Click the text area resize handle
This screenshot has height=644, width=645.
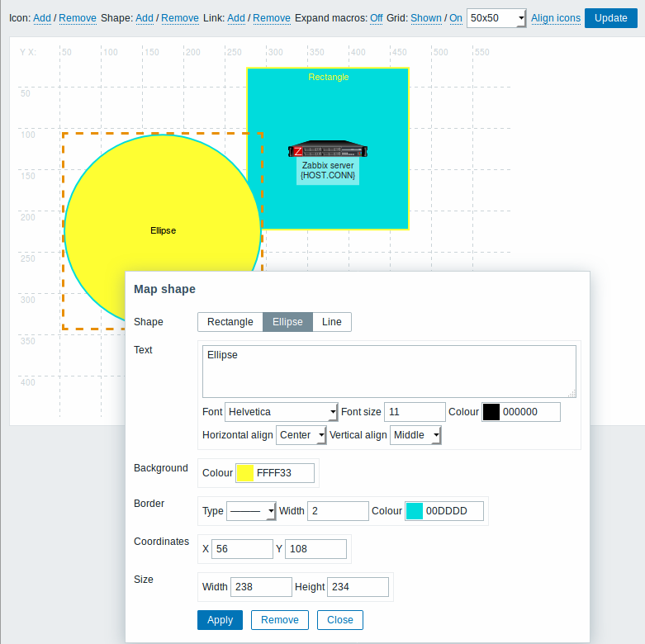[572, 394]
